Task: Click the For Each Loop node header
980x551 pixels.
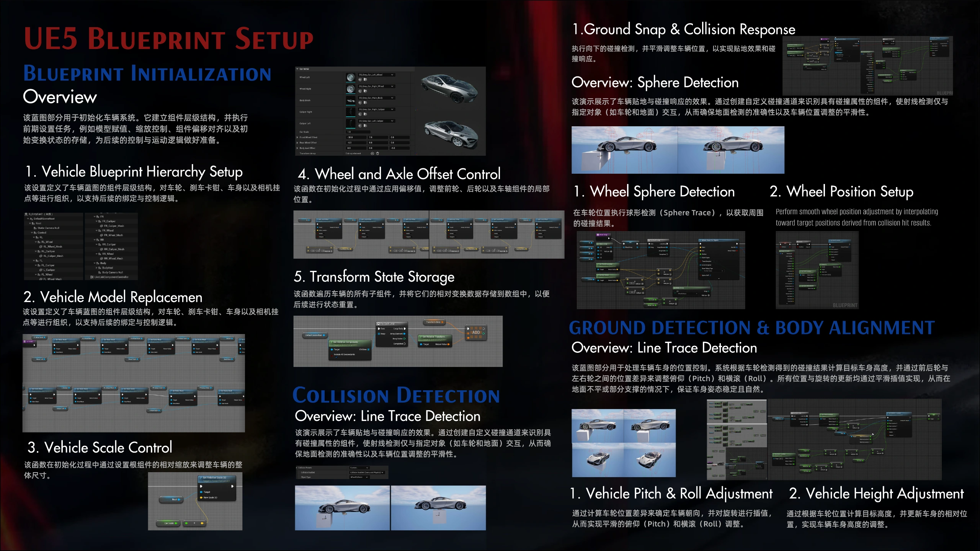Action: (392, 324)
